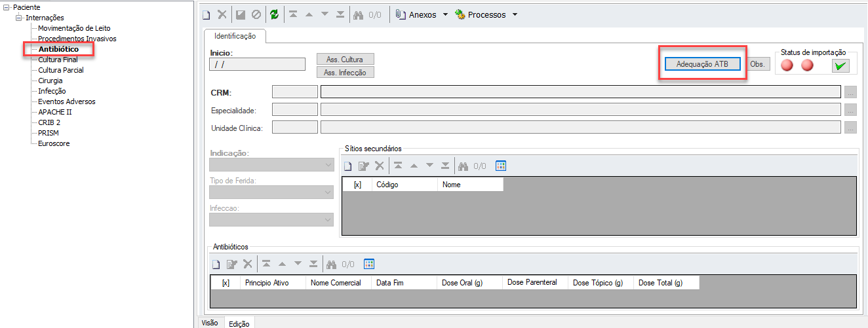
Task: Click the Obs. button
Action: pyautogui.click(x=757, y=64)
